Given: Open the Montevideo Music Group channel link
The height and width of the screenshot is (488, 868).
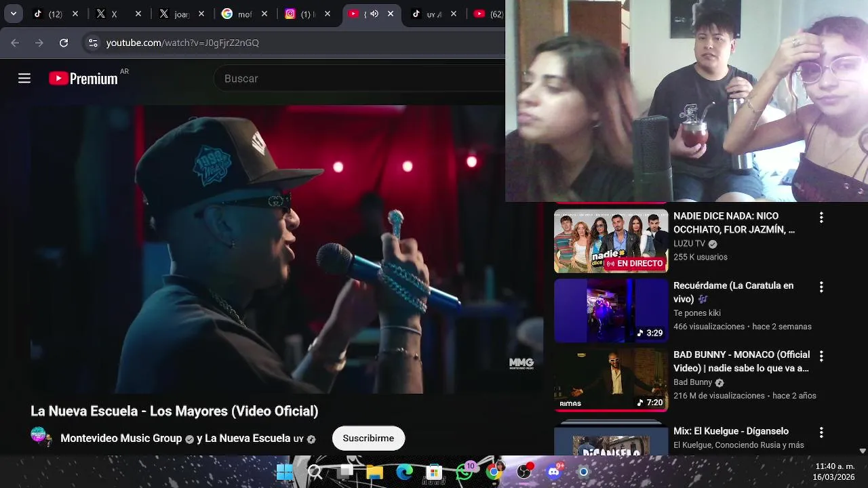Looking at the screenshot, I should (x=121, y=439).
